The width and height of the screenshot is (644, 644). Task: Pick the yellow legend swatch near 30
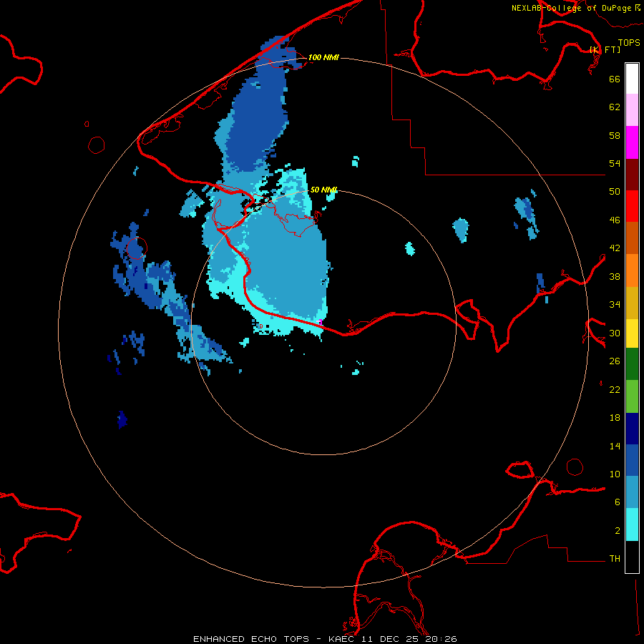(x=632, y=333)
